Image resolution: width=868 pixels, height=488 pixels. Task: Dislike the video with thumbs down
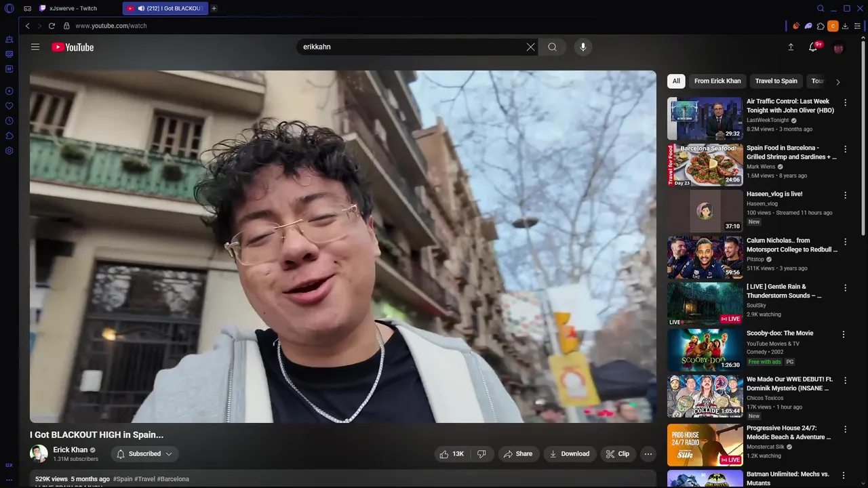pos(481,453)
